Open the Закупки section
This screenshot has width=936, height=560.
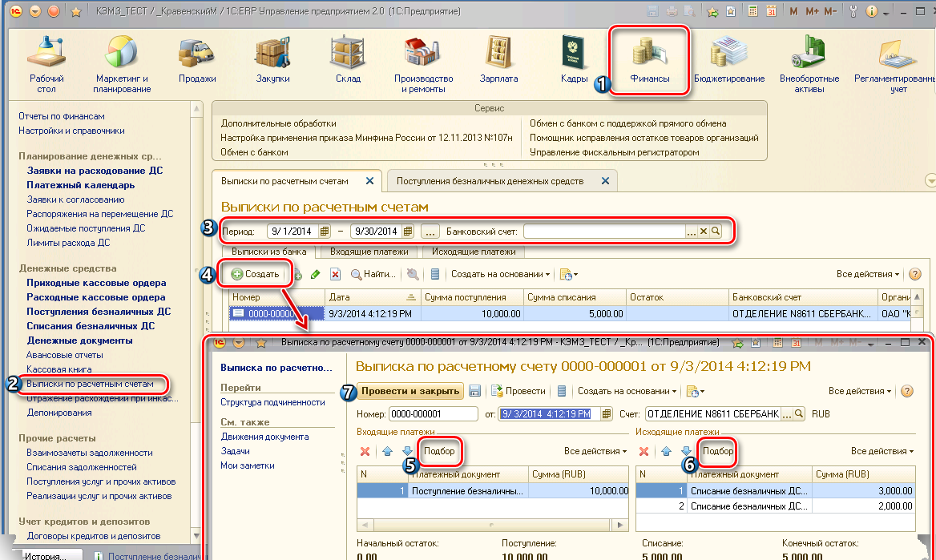pos(272,60)
